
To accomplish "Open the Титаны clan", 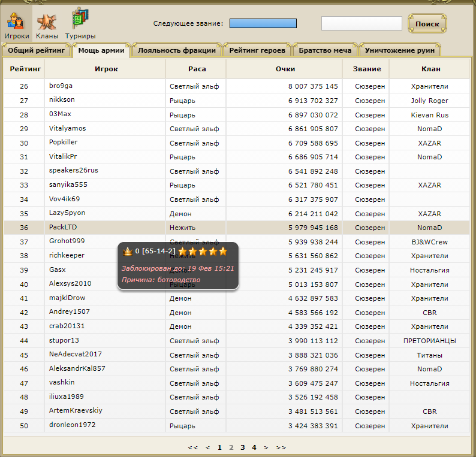I will (x=430, y=355).
